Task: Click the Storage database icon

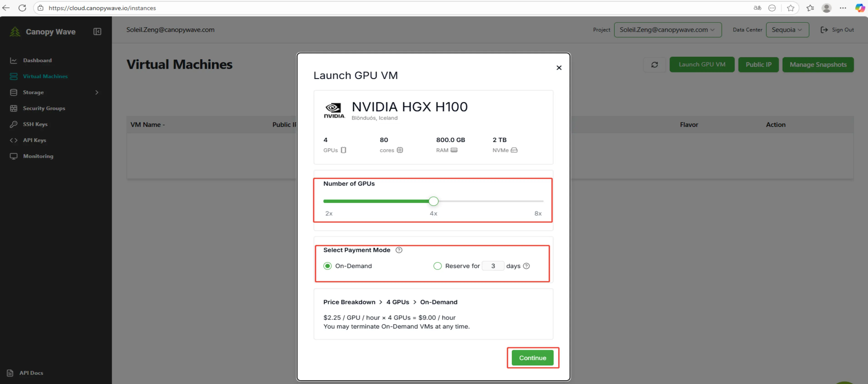Action: [13, 92]
